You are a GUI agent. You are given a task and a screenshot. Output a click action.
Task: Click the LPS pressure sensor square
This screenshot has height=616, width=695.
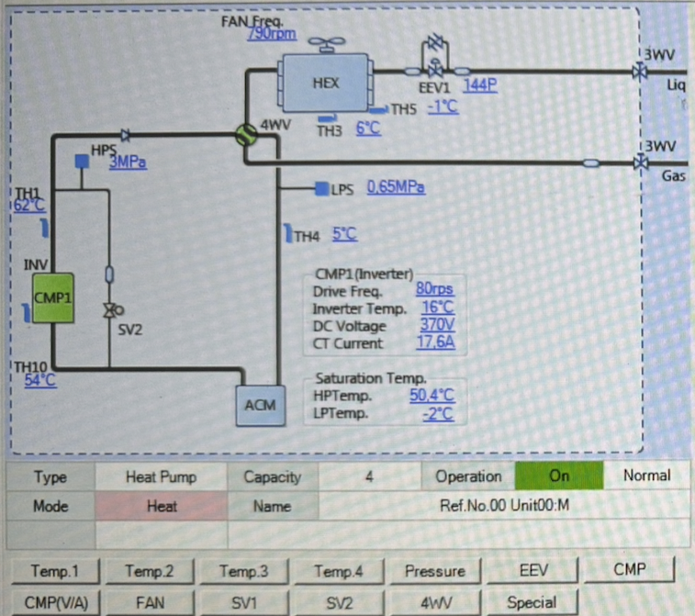[321, 189]
